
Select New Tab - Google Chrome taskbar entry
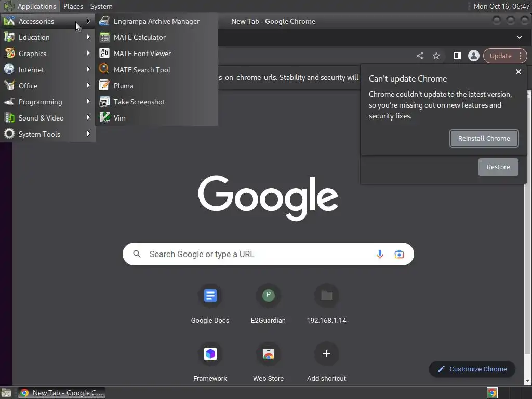tap(61, 393)
